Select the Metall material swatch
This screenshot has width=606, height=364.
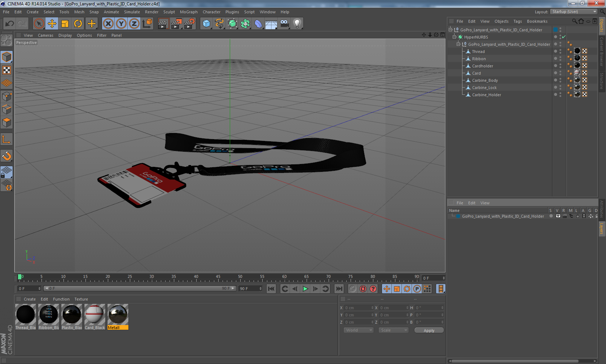(118, 317)
